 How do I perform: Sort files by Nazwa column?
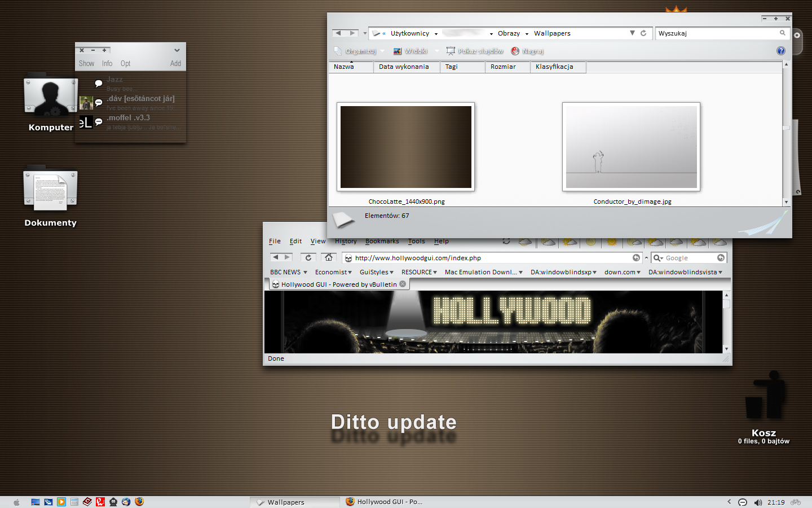351,67
